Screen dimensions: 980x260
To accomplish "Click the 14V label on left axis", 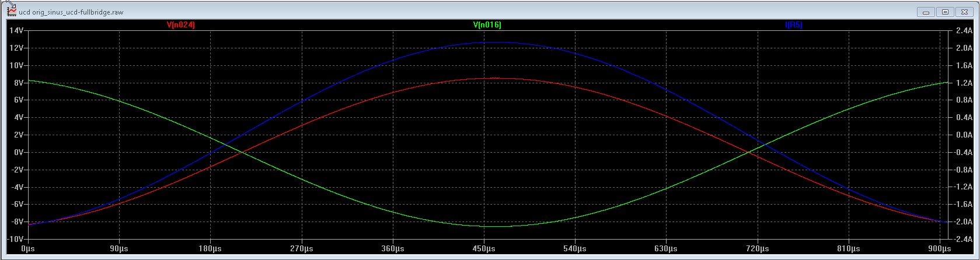I will click(16, 30).
